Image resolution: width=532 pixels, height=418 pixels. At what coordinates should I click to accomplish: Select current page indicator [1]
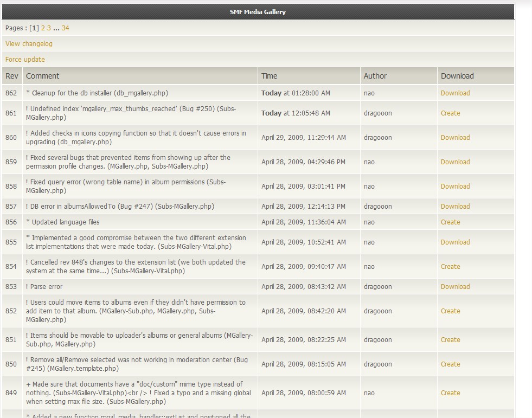34,28
